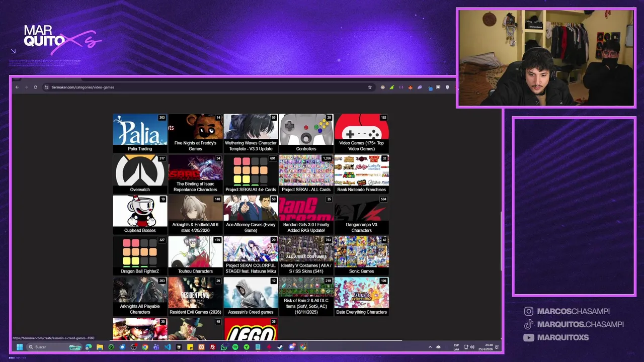Click the OneDrive cloud tray icon
Image resolution: width=644 pixels, height=362 pixels.
[x=438, y=347]
